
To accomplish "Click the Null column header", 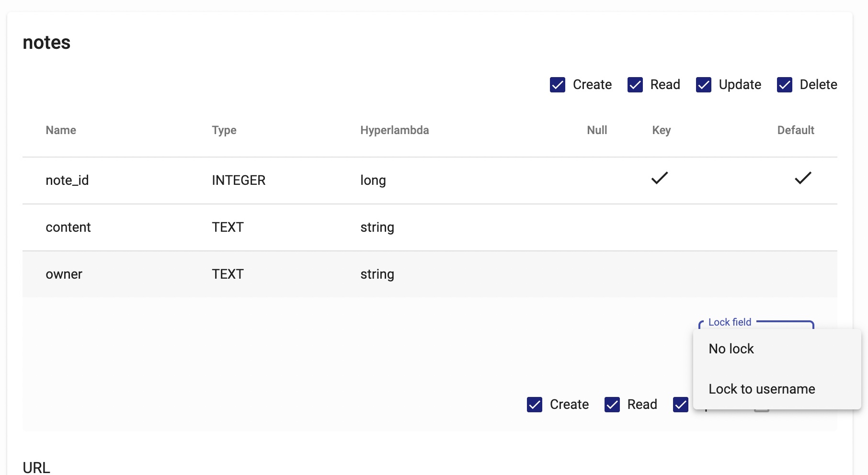I will coord(597,130).
